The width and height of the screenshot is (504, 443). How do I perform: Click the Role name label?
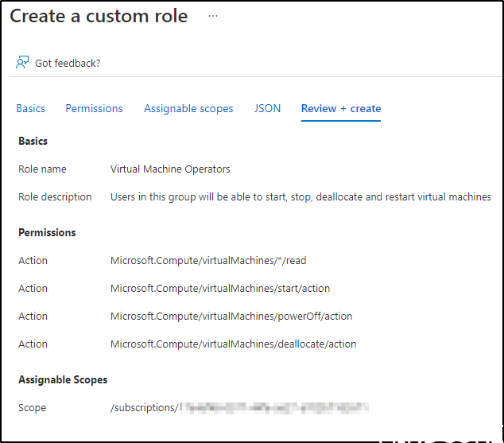tap(42, 169)
